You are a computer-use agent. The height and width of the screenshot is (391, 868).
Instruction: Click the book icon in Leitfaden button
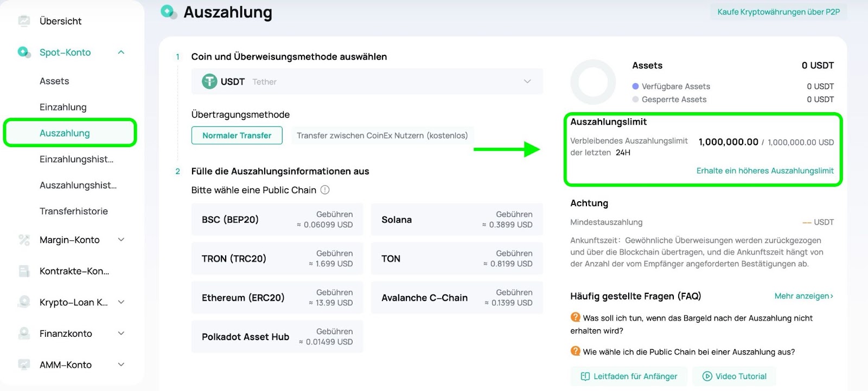click(585, 376)
